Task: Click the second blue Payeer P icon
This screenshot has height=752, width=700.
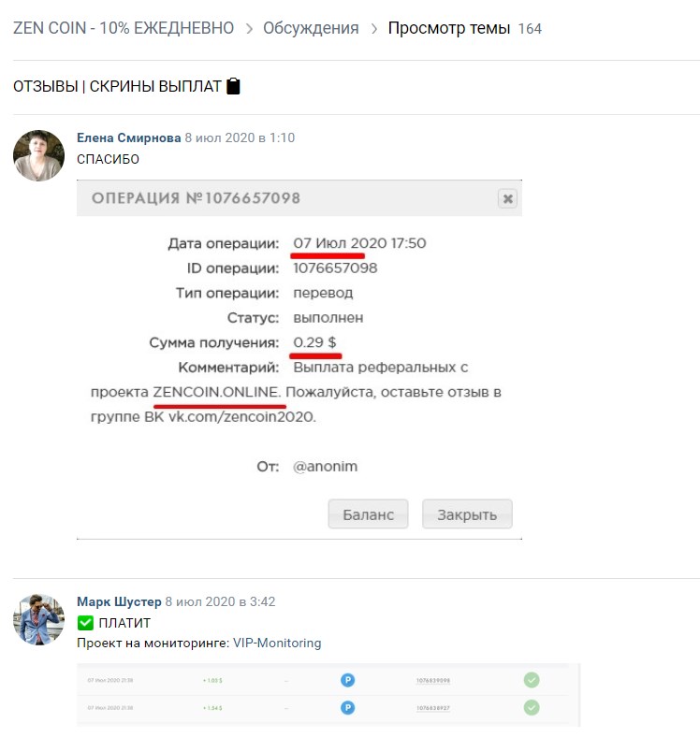Action: 348,707
